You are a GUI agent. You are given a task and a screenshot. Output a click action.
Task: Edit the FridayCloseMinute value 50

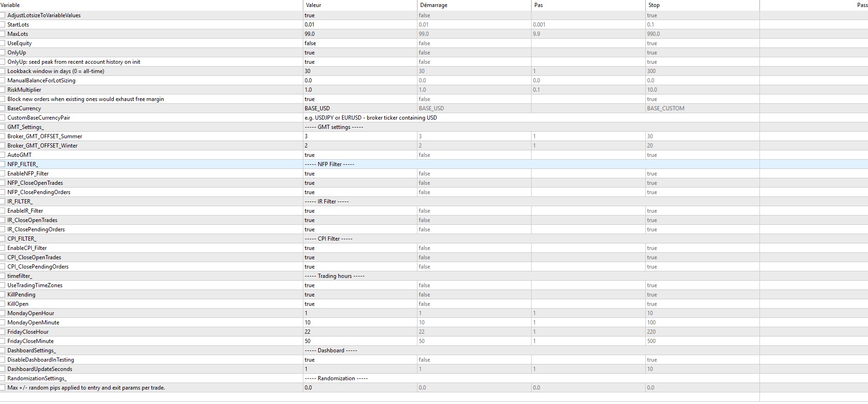(308, 341)
